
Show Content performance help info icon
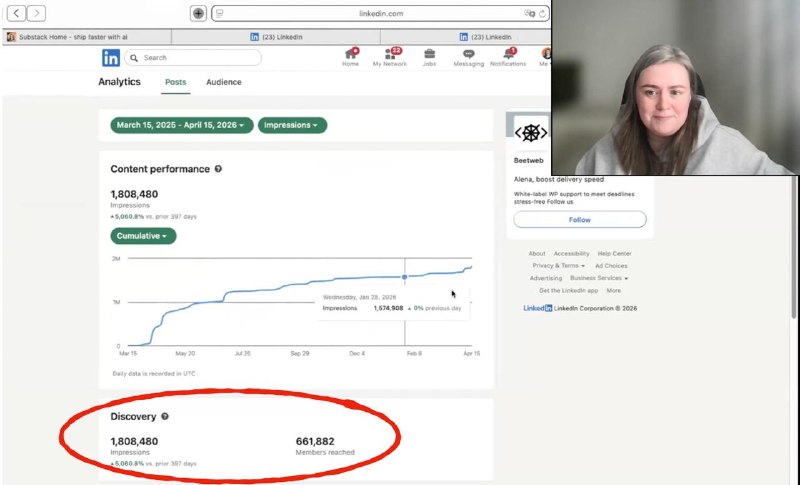coord(218,169)
